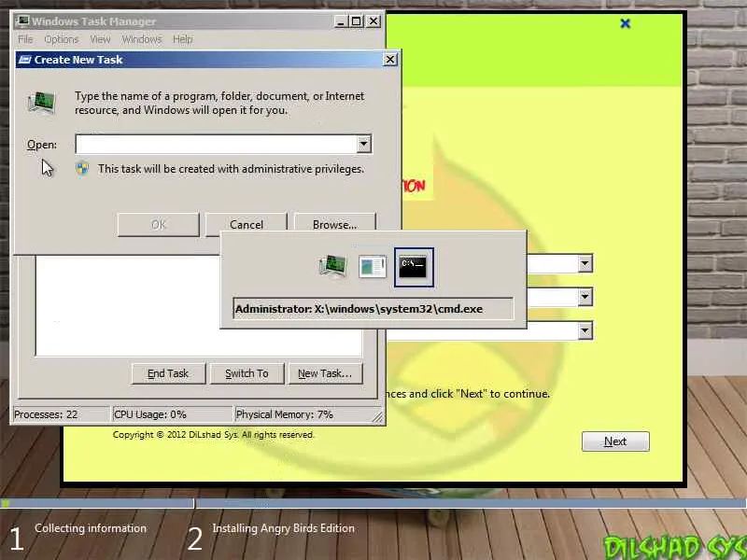This screenshot has width=747, height=560.
Task: Click the End Task button
Action: click(168, 373)
